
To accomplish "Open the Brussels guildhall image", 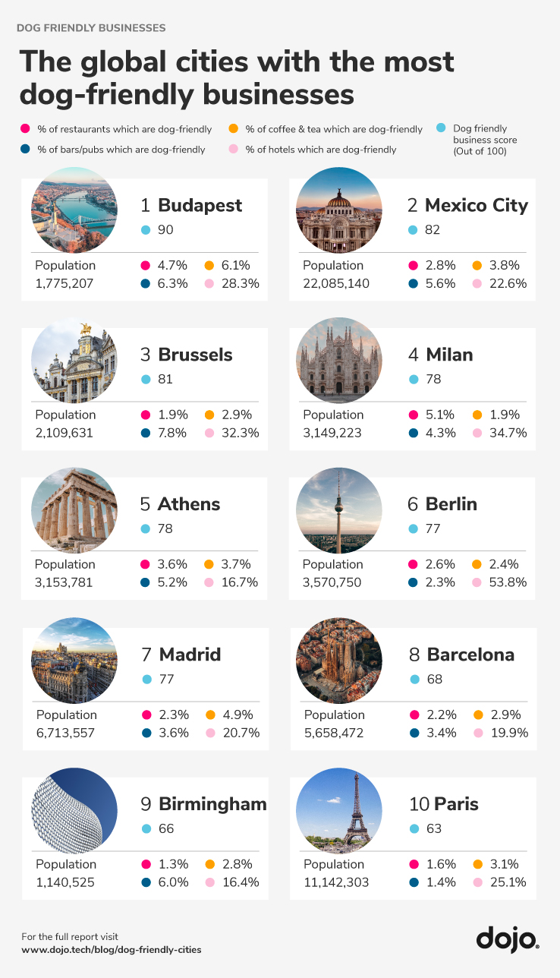I will click(x=74, y=360).
